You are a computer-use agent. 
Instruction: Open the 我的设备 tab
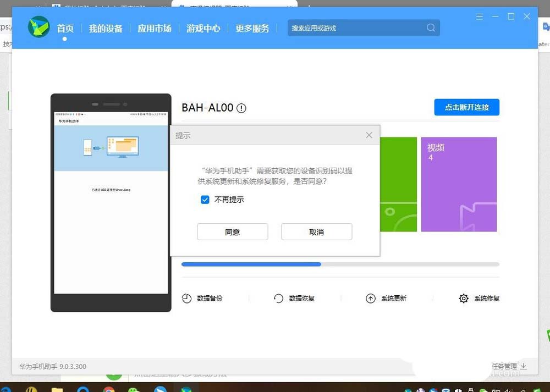(106, 29)
